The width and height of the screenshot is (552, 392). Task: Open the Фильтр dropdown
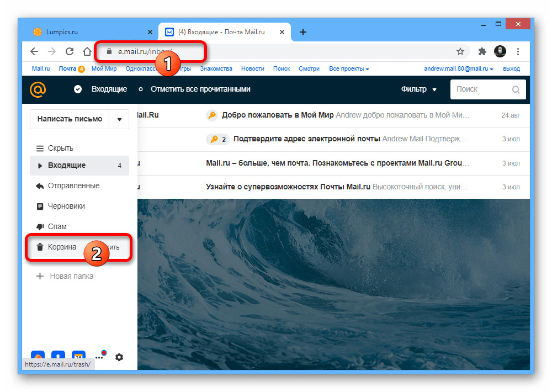pyautogui.click(x=418, y=89)
